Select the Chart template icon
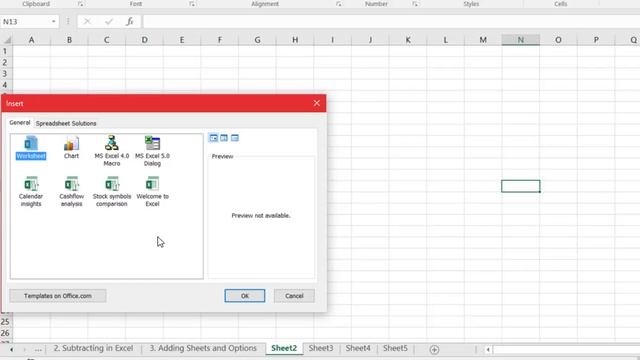The image size is (640, 360). (71, 148)
